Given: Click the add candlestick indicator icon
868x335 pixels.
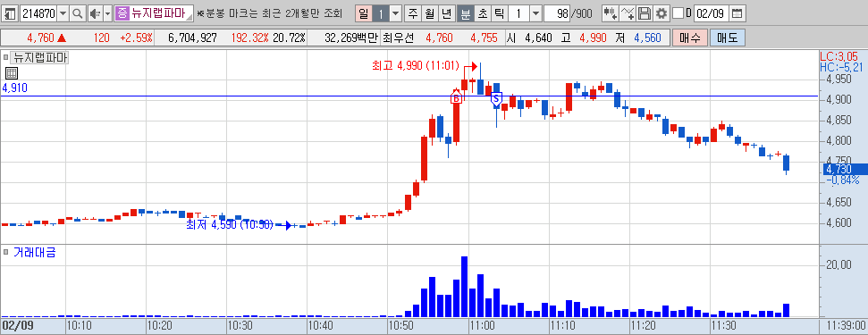Looking at the screenshot, I should coord(611,13).
